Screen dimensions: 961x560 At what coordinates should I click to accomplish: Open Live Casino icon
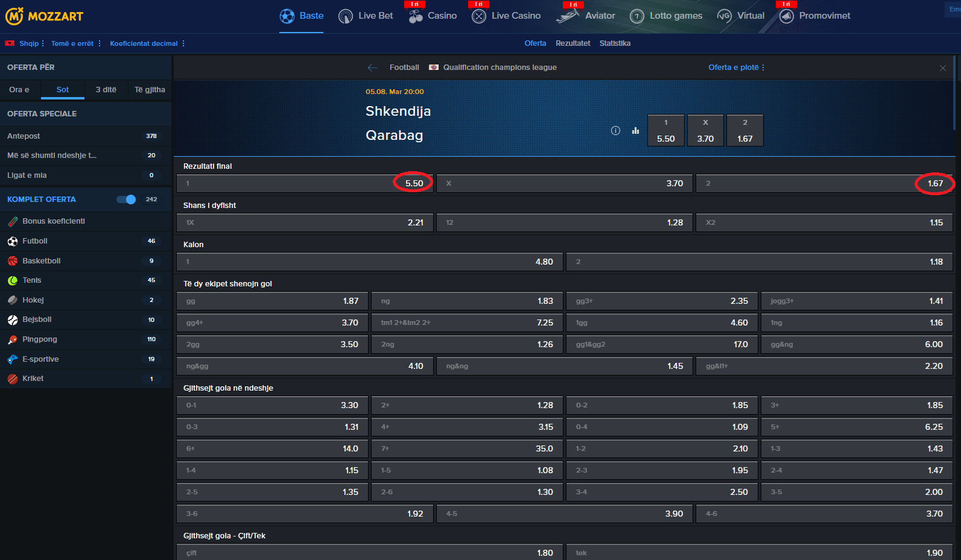pyautogui.click(x=479, y=16)
